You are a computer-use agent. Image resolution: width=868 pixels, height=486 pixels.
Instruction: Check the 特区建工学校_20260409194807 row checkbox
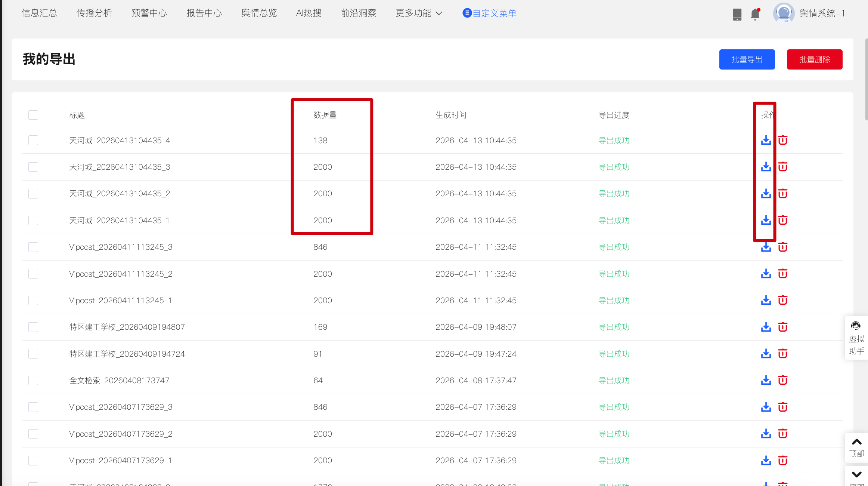tap(33, 327)
